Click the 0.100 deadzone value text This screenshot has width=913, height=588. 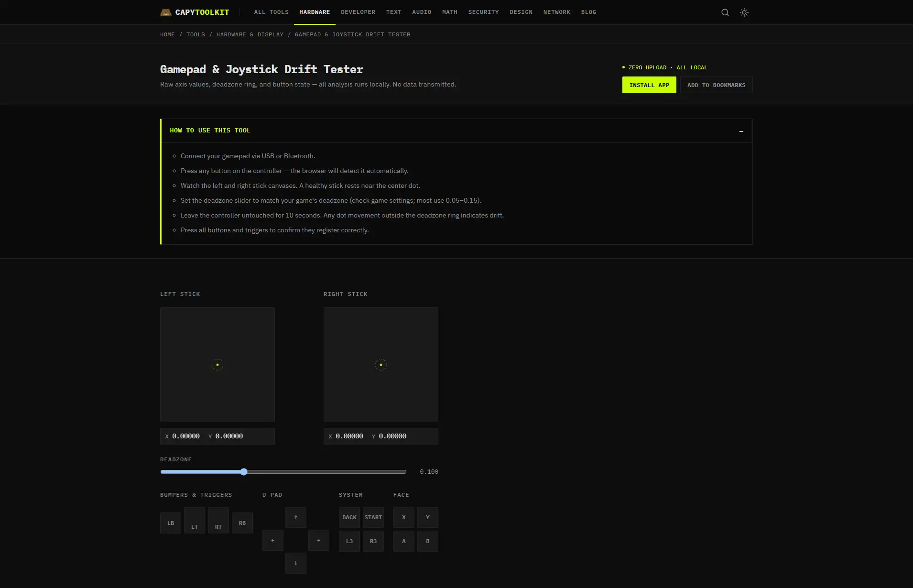[x=429, y=472]
